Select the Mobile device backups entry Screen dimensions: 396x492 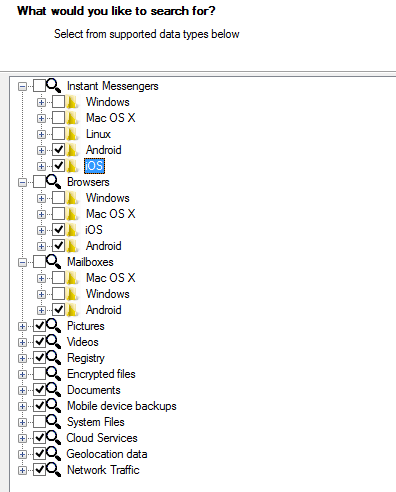[122, 406]
